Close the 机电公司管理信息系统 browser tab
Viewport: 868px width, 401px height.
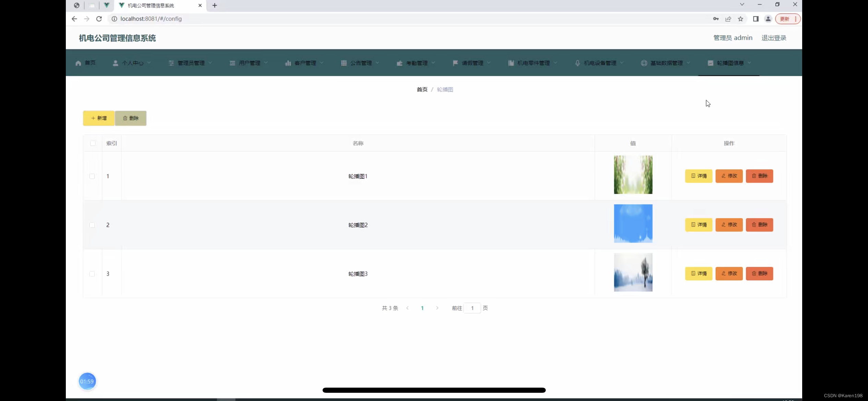200,5
